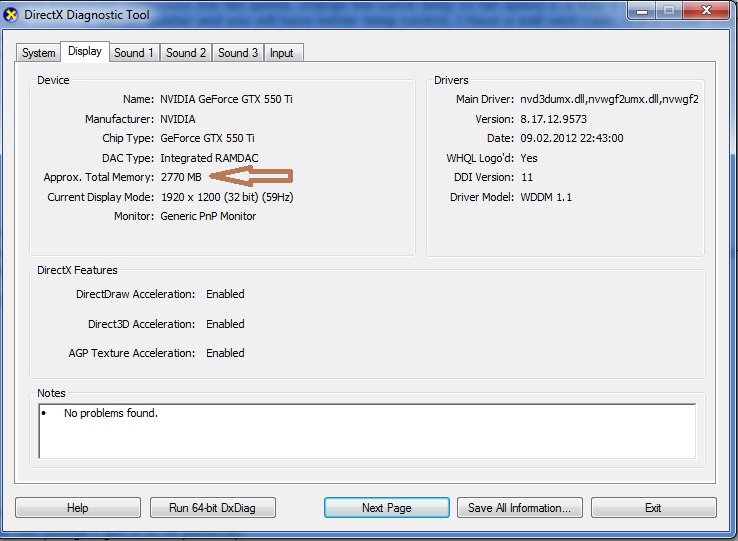Click DirectDraw Acceleration 'Enabled' value
The width and height of the screenshot is (738, 541).
click(225, 294)
